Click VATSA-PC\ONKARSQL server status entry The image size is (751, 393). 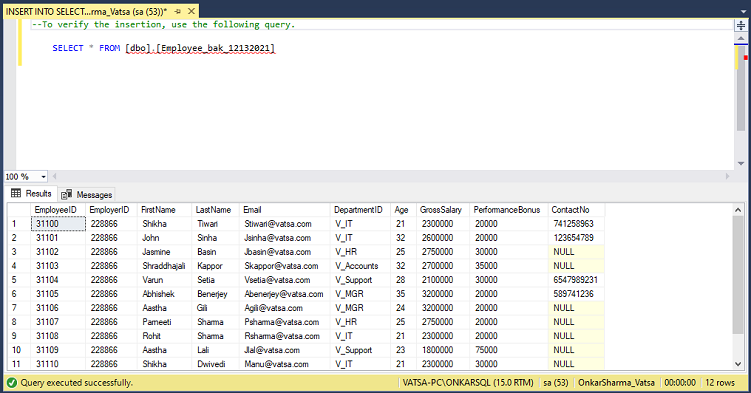(467, 382)
